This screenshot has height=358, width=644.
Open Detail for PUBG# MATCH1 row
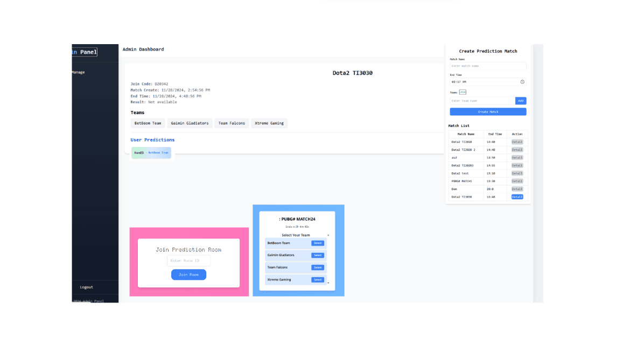[517, 181]
